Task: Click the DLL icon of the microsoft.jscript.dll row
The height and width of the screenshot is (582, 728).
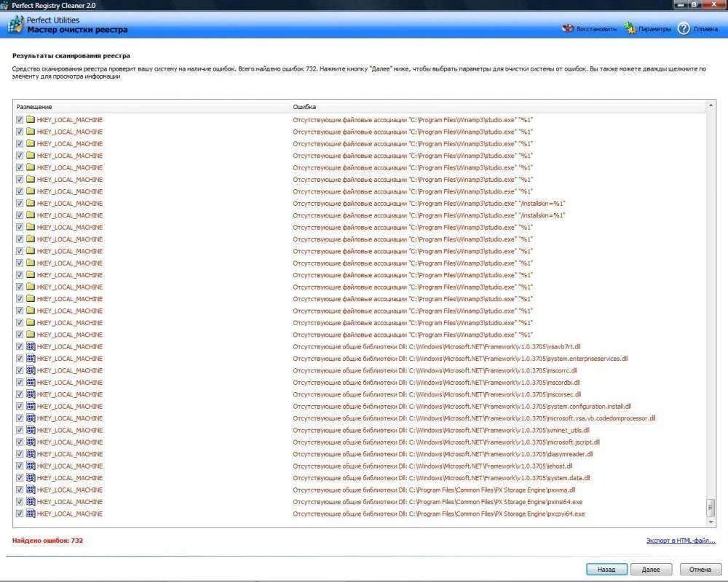Action: point(31,442)
